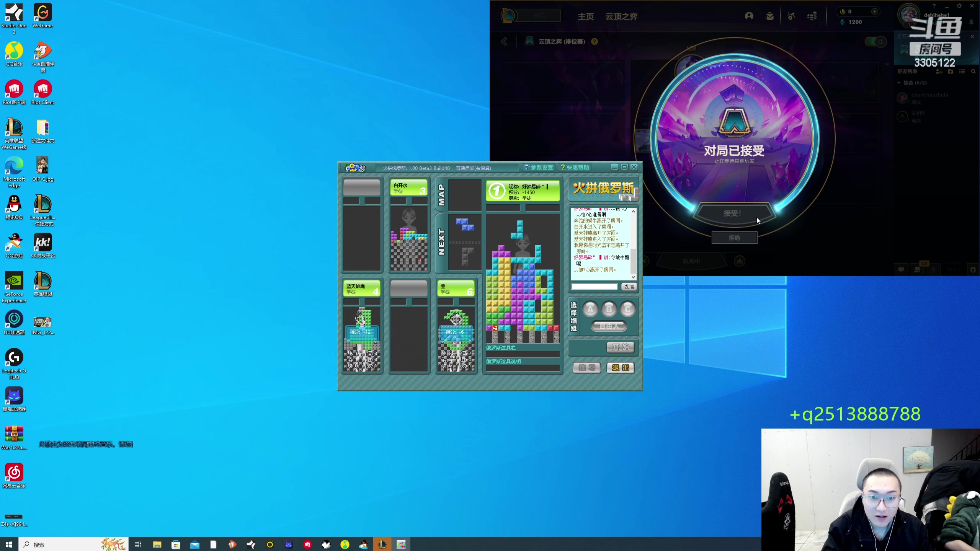The height and width of the screenshot is (551, 980).
Task: Open the loot hammer icon in League client
Action: [x=791, y=16]
